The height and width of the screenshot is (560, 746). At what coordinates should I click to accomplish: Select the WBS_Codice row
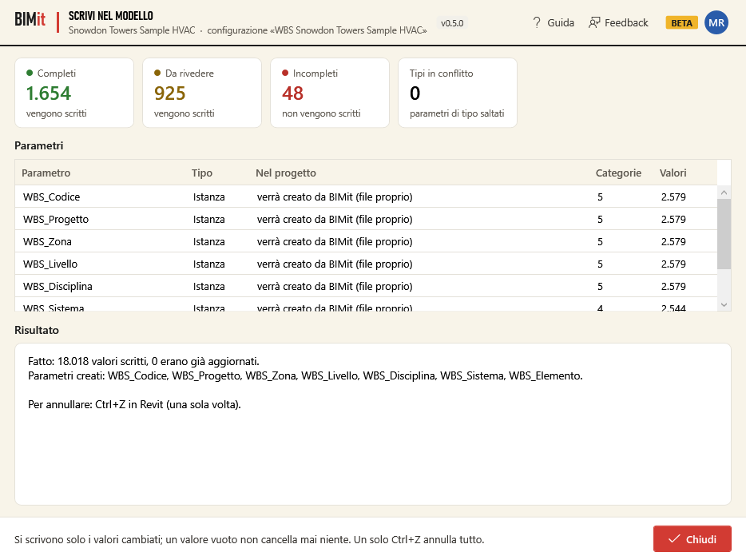coord(366,197)
